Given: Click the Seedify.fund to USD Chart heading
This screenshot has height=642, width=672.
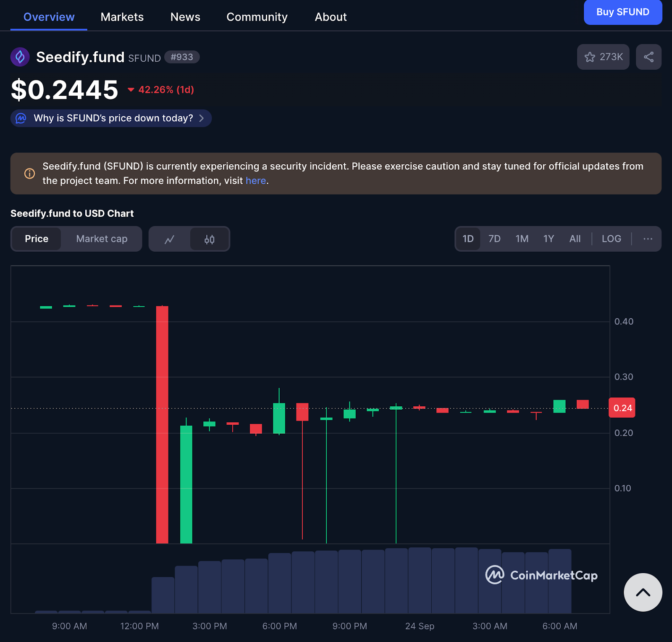Looking at the screenshot, I should coord(72,213).
